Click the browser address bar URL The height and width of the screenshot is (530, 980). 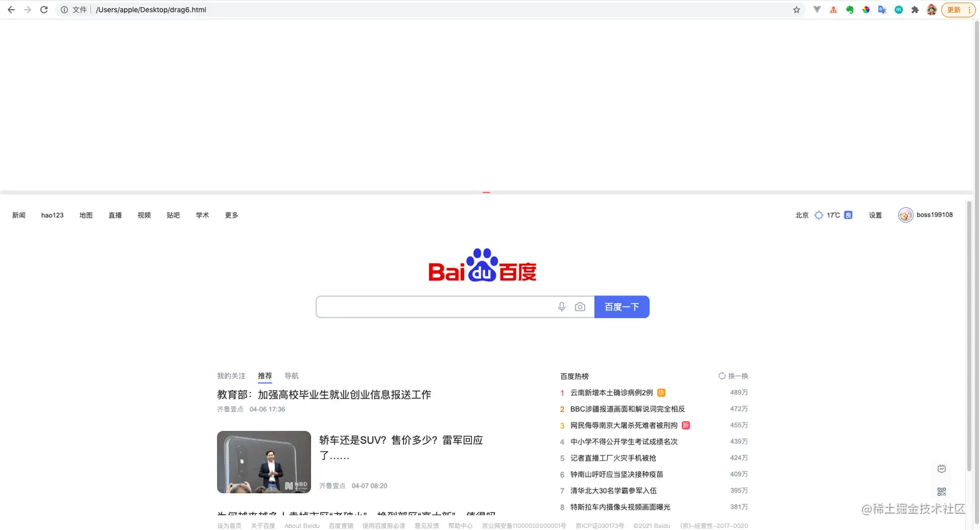click(x=151, y=10)
